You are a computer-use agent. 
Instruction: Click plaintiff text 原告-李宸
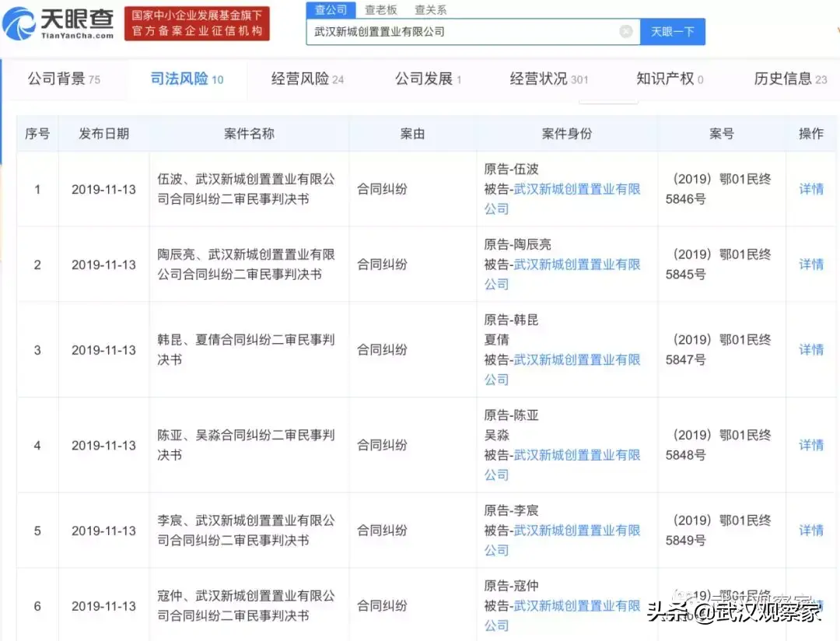pos(511,510)
